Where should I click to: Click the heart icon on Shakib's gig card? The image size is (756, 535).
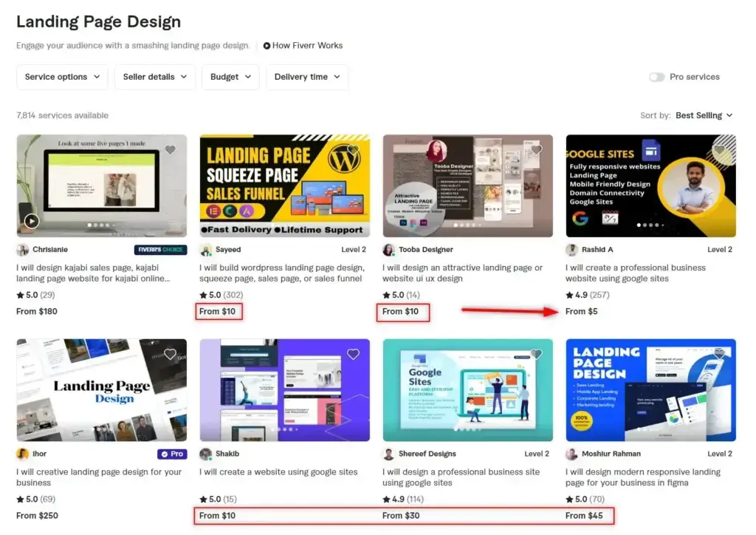353,354
